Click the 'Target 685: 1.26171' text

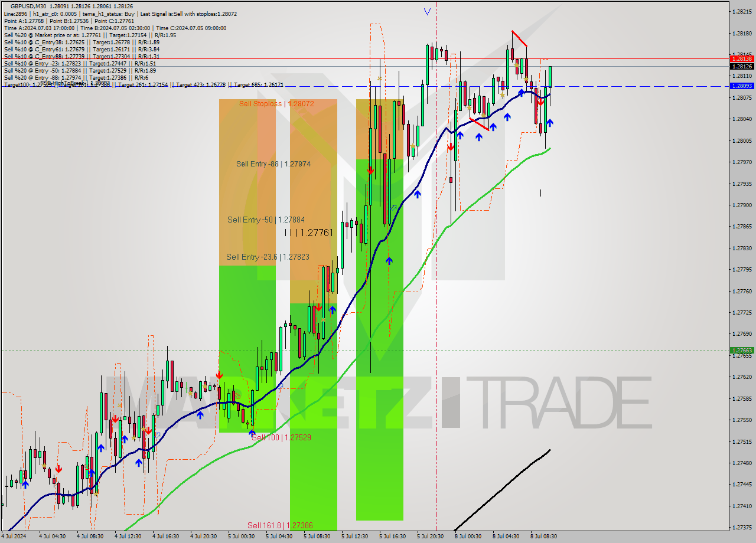tap(259, 85)
